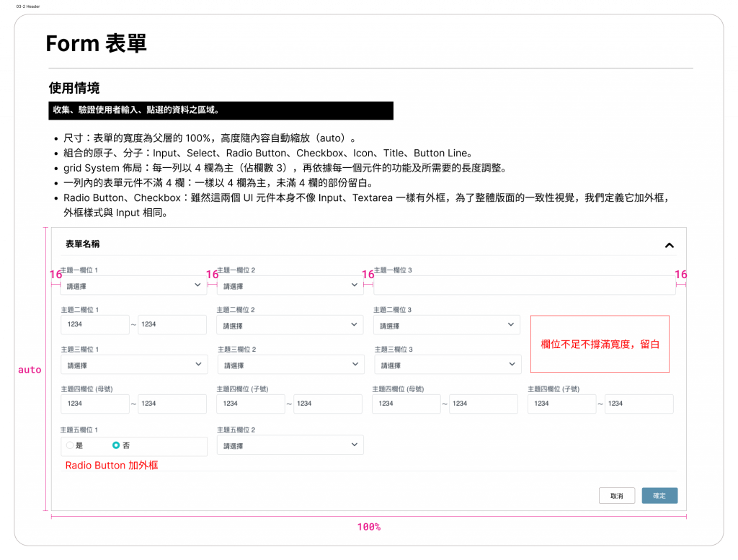Click the 主題三欄位 2 field label
Screen dimensions: 738x560
[236, 349]
